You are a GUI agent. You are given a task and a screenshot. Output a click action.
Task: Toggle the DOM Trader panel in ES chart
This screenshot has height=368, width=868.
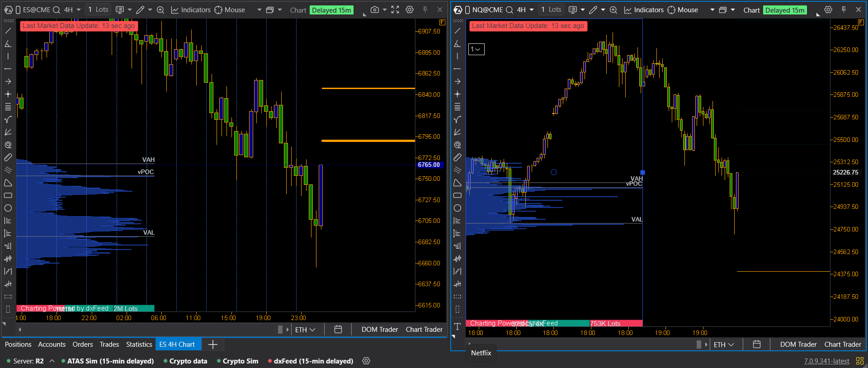coord(380,330)
